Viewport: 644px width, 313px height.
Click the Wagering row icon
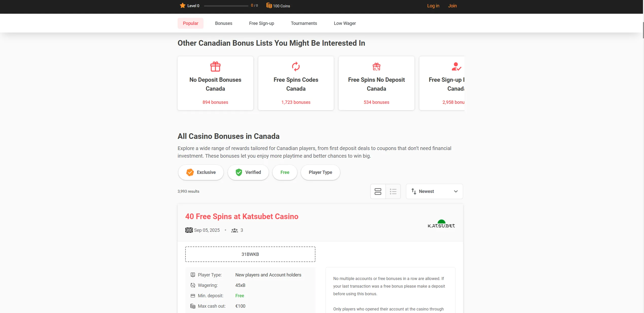pyautogui.click(x=193, y=285)
